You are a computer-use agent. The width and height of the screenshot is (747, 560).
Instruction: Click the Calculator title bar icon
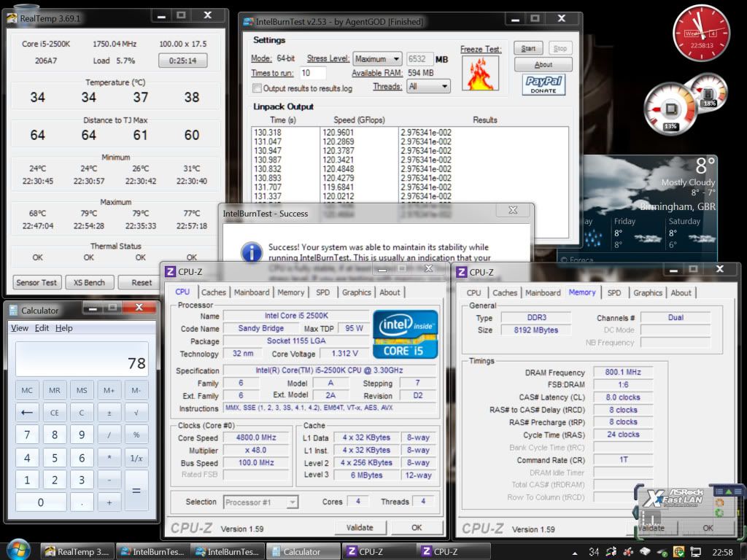coord(13,311)
